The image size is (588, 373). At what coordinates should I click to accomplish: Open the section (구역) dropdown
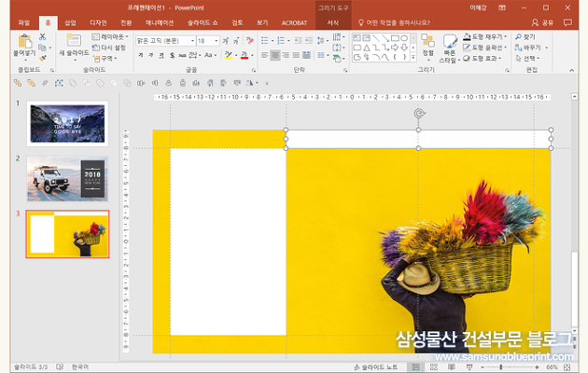[x=105, y=59]
